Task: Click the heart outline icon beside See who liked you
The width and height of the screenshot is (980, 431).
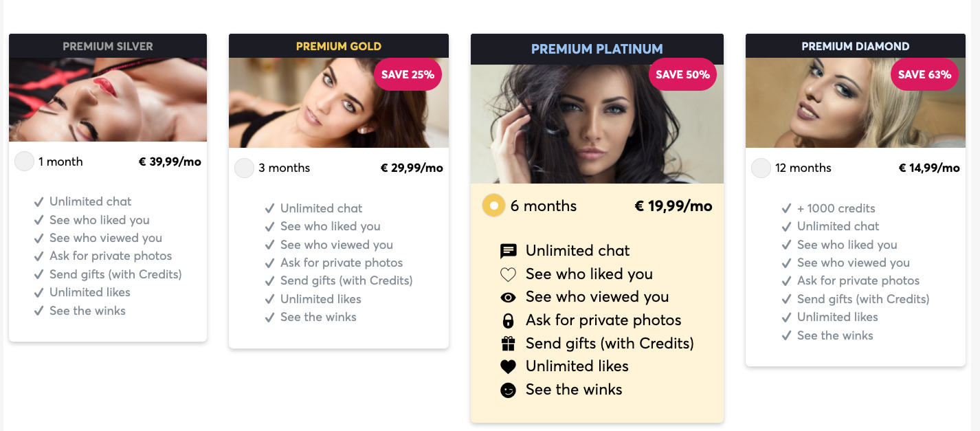Action: (x=507, y=274)
